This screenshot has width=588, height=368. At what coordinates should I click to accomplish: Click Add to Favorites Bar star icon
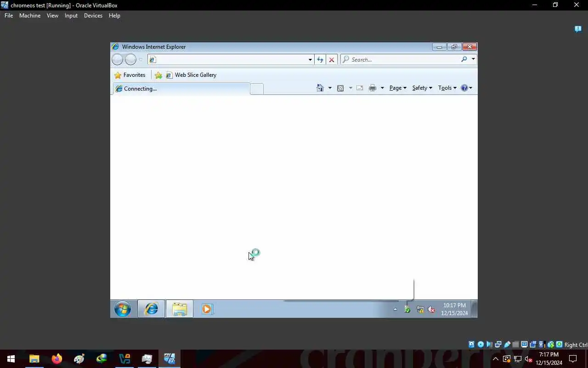tap(158, 75)
